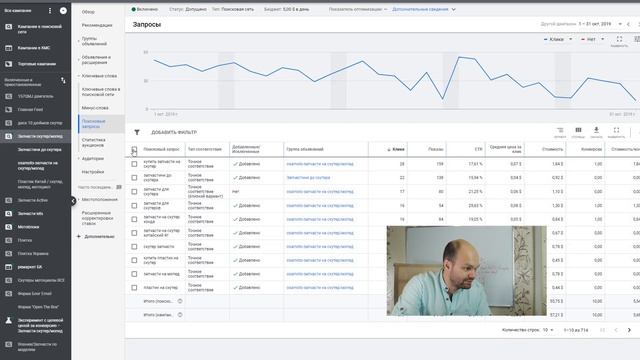This screenshot has height=360, width=640.
Task: Click the plus icon next to Дополнительно
Action: 79,236
